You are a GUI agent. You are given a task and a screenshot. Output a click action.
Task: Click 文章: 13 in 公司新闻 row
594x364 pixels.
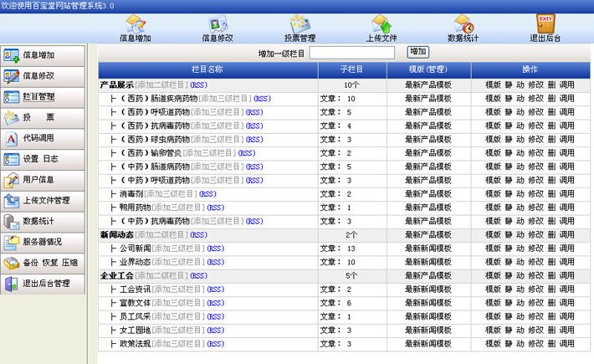pyautogui.click(x=337, y=249)
